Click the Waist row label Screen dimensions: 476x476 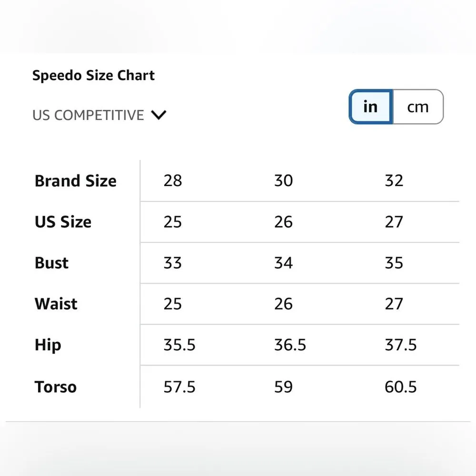[56, 304]
